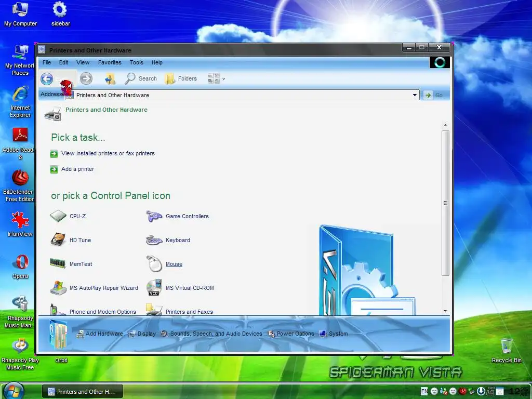
Task: Open the sidebar desktop icon
Action: 60,14
